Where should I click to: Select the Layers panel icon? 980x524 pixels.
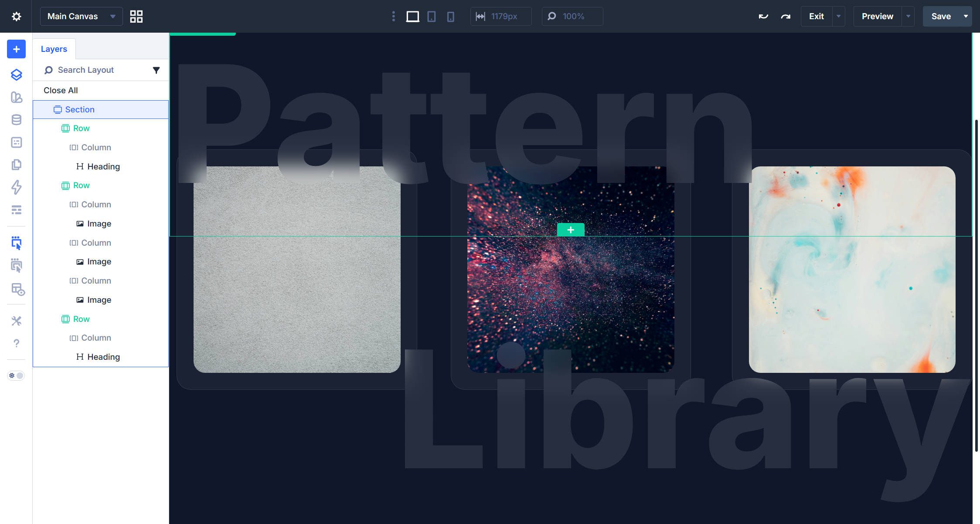[x=16, y=74]
